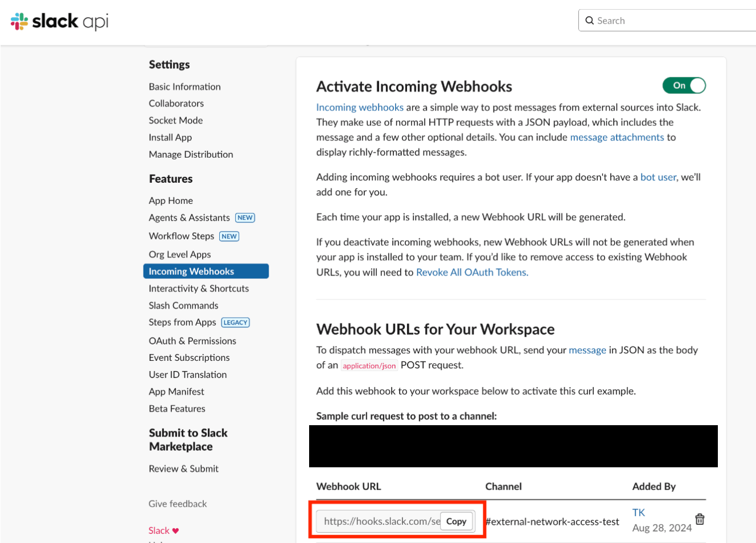The height and width of the screenshot is (543, 756).
Task: Open Interactivity & Shortcuts
Action: tap(199, 289)
